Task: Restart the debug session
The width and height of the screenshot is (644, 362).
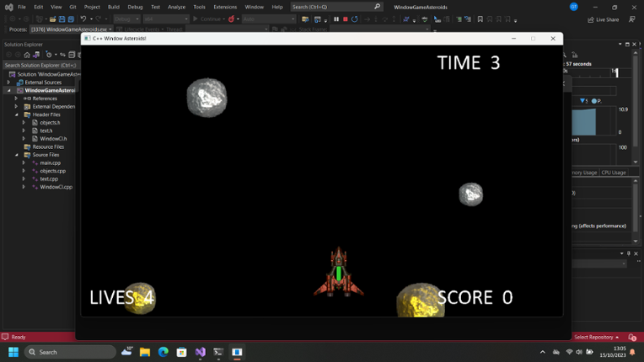Action: (354, 19)
